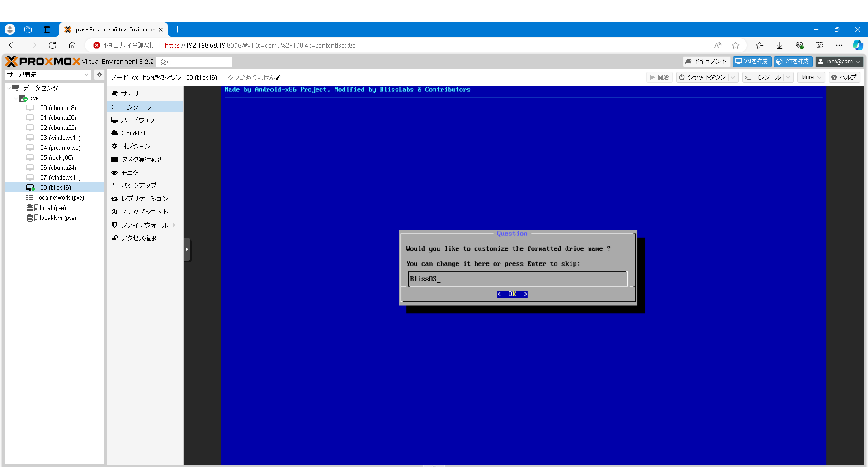Open the Documentation button (ドキュメント)

706,62
